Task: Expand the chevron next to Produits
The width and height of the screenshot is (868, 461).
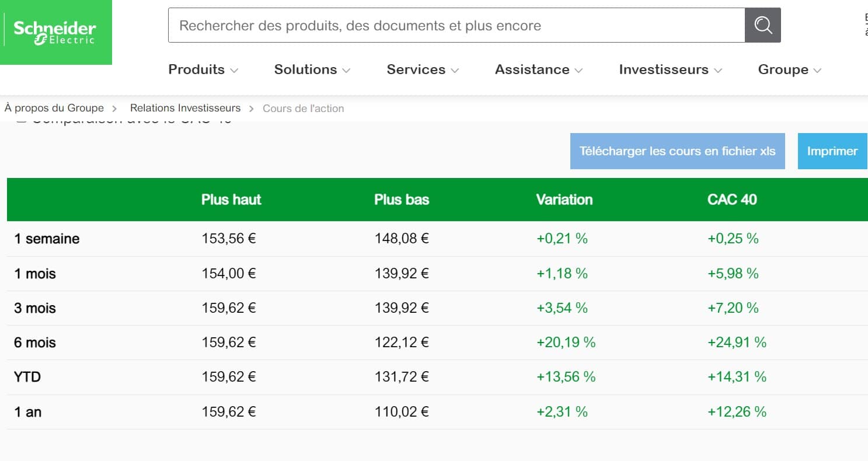Action: pos(234,71)
